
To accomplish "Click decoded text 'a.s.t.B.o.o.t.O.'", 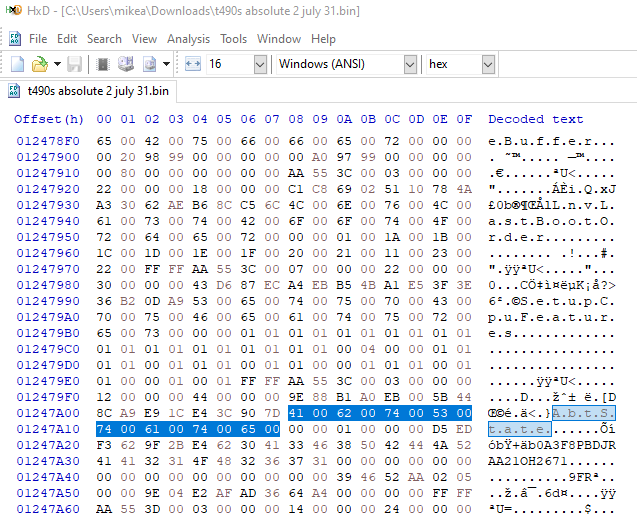I will click(x=552, y=221).
